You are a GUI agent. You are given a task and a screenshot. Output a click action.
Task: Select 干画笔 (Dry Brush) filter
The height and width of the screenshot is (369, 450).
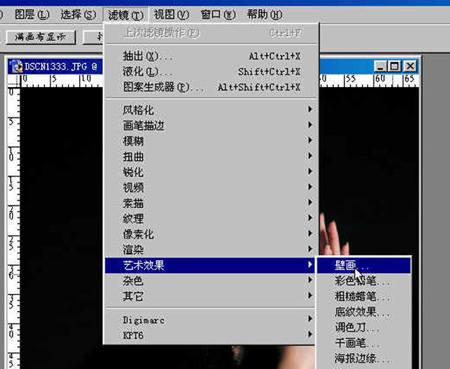tap(364, 343)
